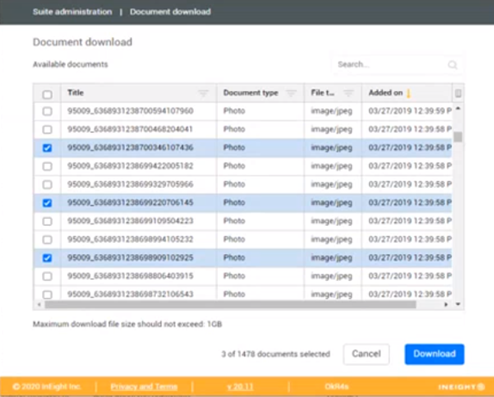Select title text 95009_636893123869922070614​5
The width and height of the screenshot is (494, 397).
[130, 202]
